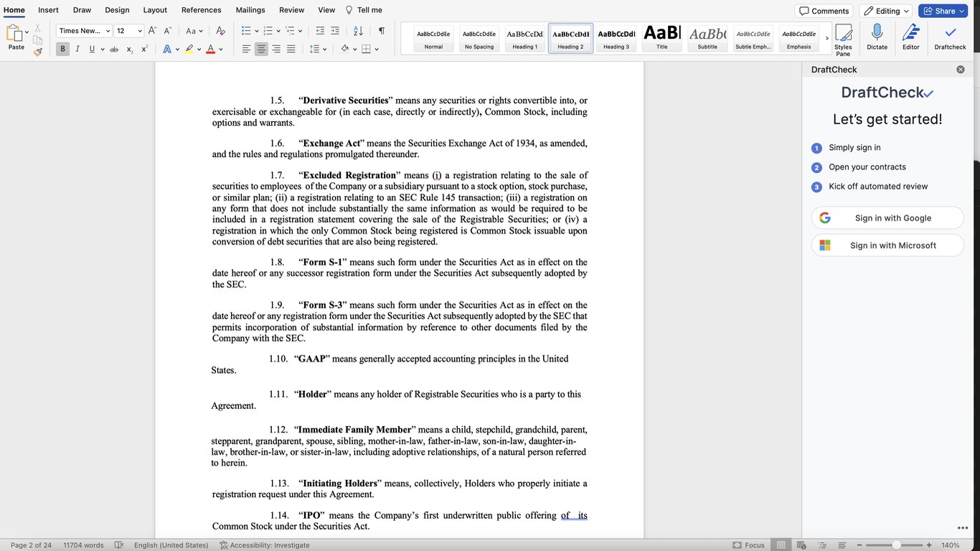Clear all formatting with the eraser A icon
Viewport: 980px width, 551px height.
coord(220,31)
